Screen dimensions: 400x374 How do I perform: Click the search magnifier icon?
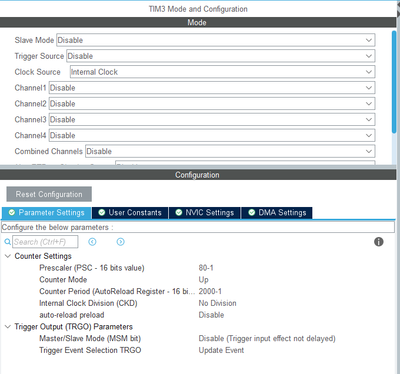(7, 242)
